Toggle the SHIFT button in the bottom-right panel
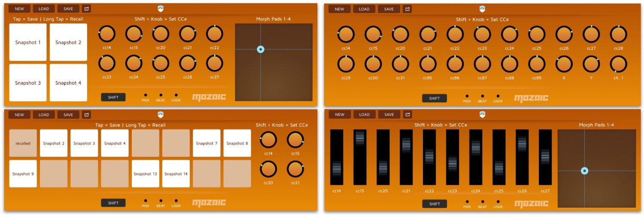Viewport: 644px width, 215px height. click(434, 204)
